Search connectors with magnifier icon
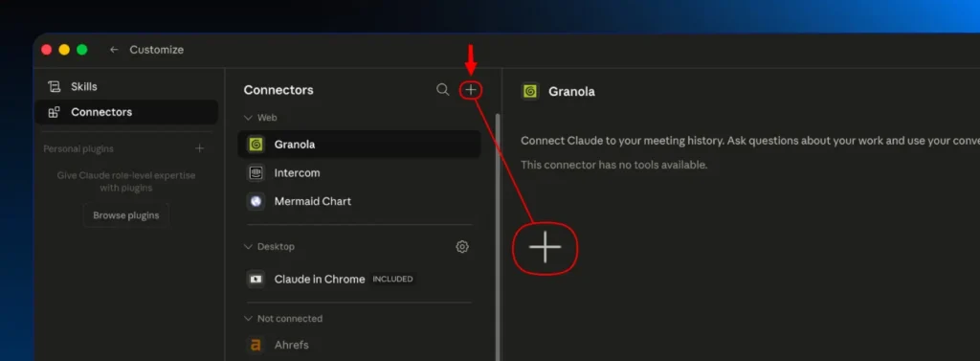This screenshot has width=980, height=361. click(x=442, y=89)
